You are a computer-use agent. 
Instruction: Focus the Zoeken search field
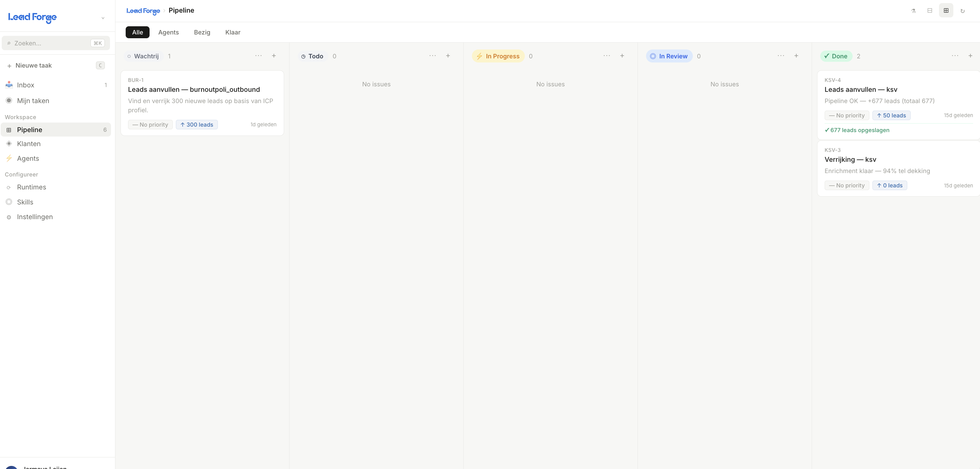(x=56, y=43)
